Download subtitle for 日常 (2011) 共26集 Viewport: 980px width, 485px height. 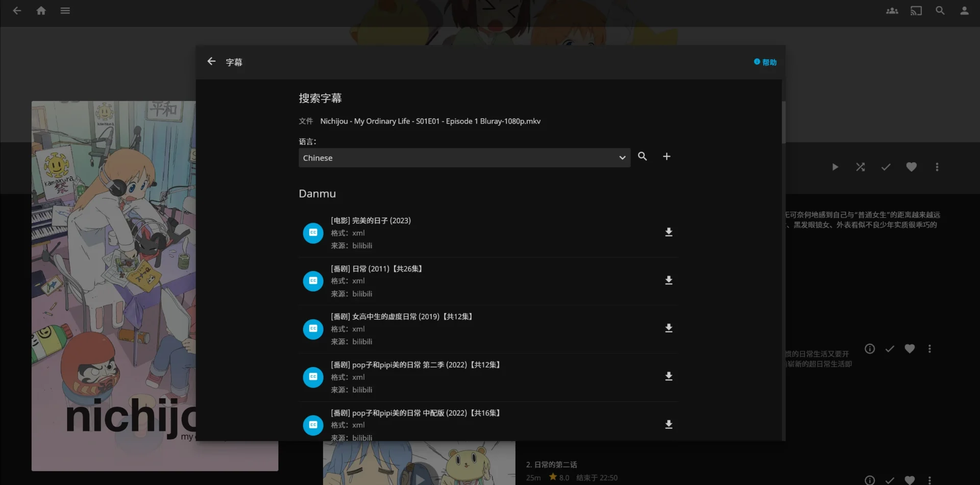click(669, 281)
